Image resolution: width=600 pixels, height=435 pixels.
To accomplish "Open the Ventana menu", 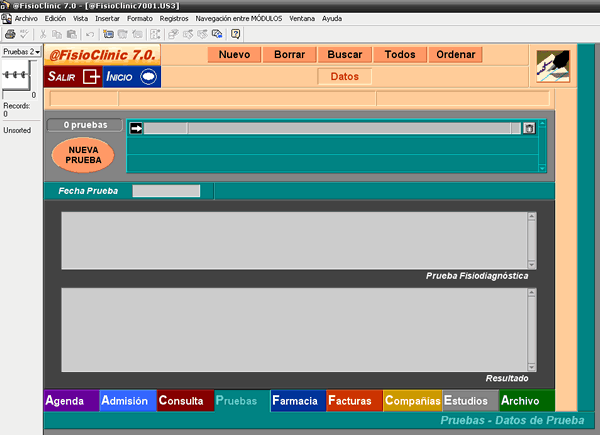I will (x=302, y=18).
